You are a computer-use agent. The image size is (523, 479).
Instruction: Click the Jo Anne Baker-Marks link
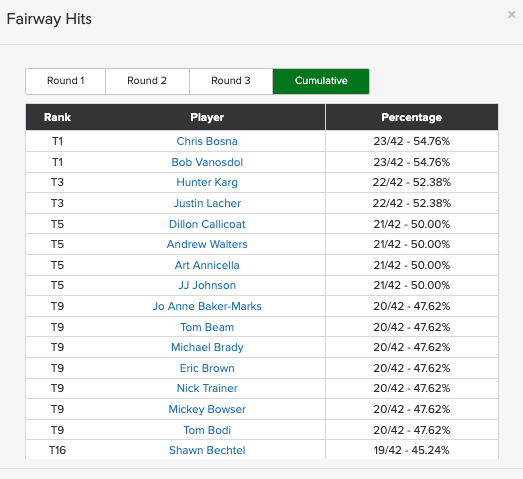pyautogui.click(x=207, y=306)
